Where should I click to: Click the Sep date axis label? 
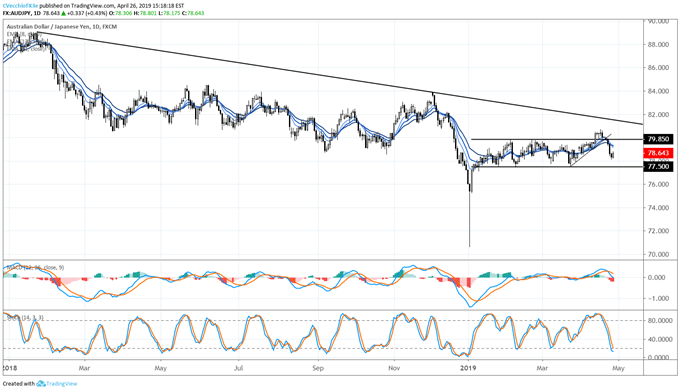coord(318,368)
